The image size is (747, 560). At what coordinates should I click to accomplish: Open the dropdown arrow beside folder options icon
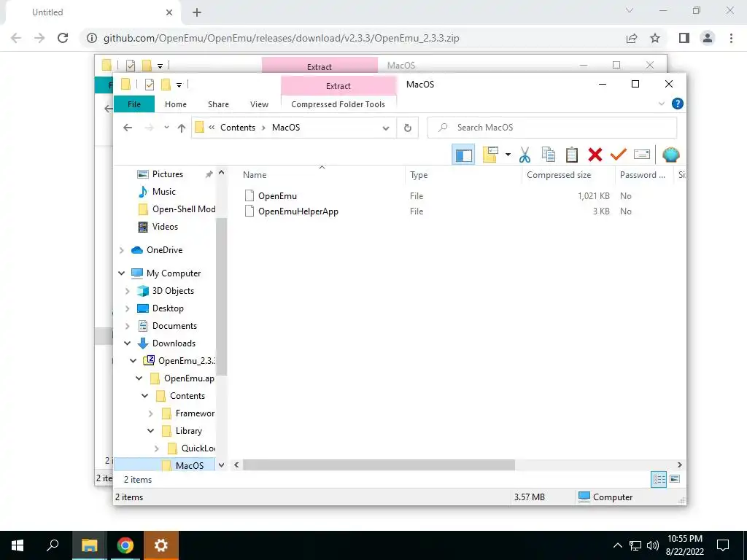click(x=508, y=155)
